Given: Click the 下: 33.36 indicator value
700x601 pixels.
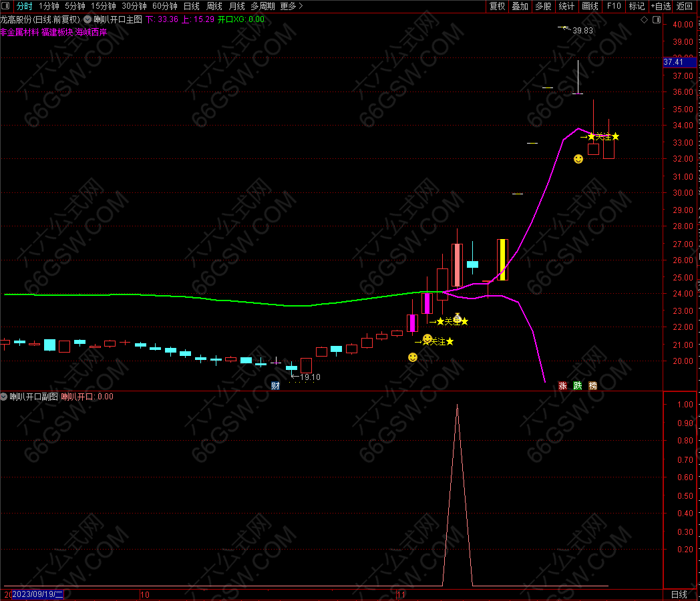Looking at the screenshot, I should click(162, 19).
